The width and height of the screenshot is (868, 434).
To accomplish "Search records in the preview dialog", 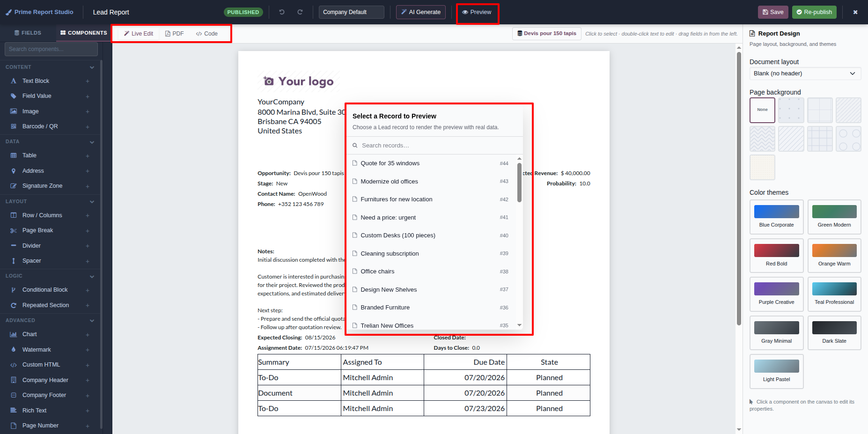I will pyautogui.click(x=434, y=146).
